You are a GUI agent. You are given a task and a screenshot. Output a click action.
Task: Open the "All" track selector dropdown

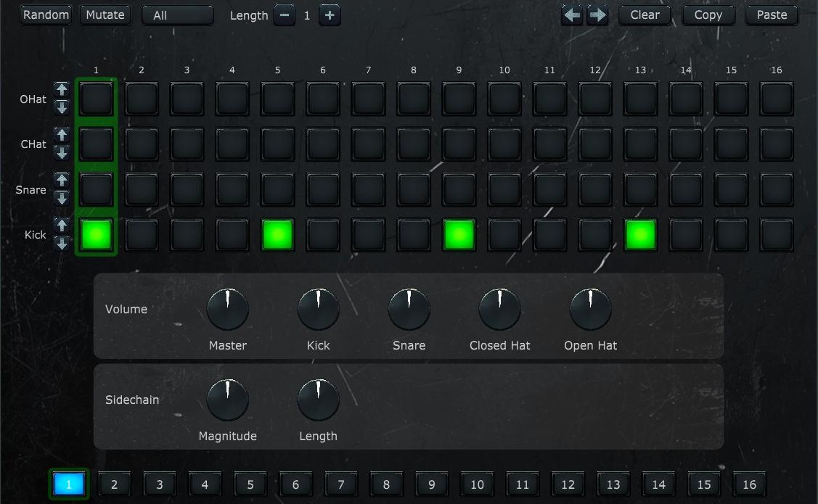177,15
